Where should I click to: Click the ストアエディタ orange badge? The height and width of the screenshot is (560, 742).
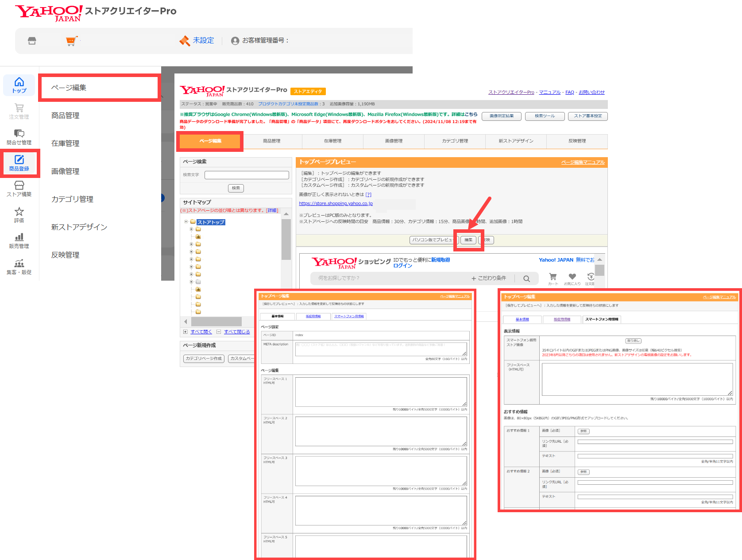(308, 91)
